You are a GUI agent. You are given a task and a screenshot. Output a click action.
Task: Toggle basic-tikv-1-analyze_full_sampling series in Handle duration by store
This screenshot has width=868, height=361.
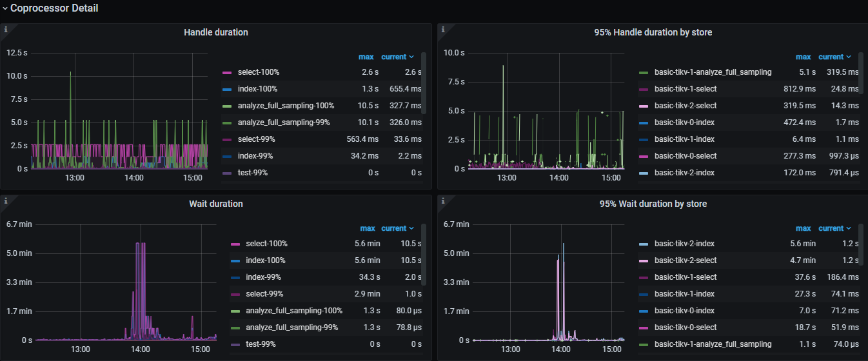point(713,72)
